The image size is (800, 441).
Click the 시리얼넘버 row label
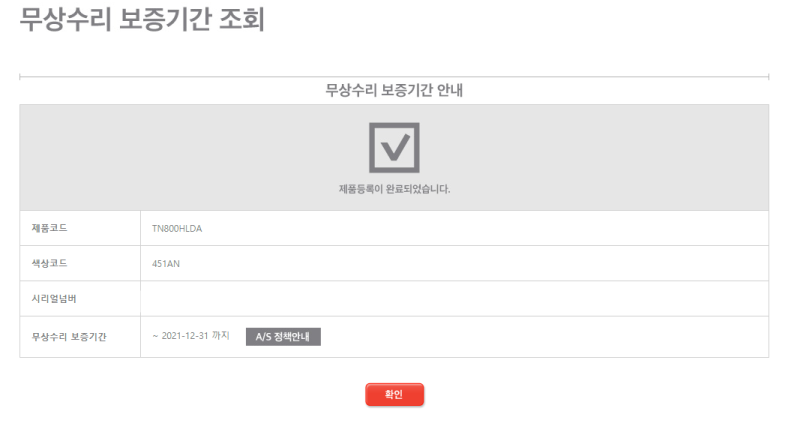tap(54, 299)
